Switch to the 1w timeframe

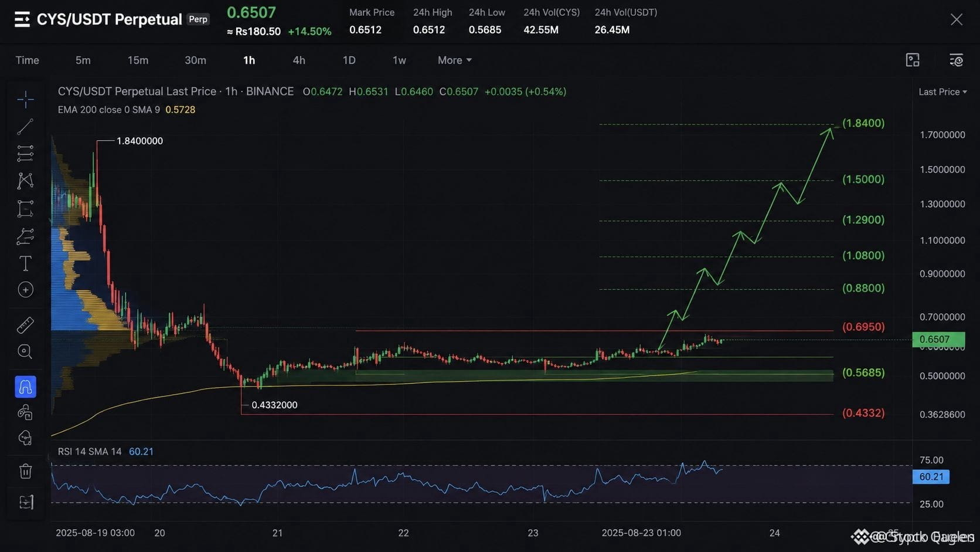(x=399, y=60)
